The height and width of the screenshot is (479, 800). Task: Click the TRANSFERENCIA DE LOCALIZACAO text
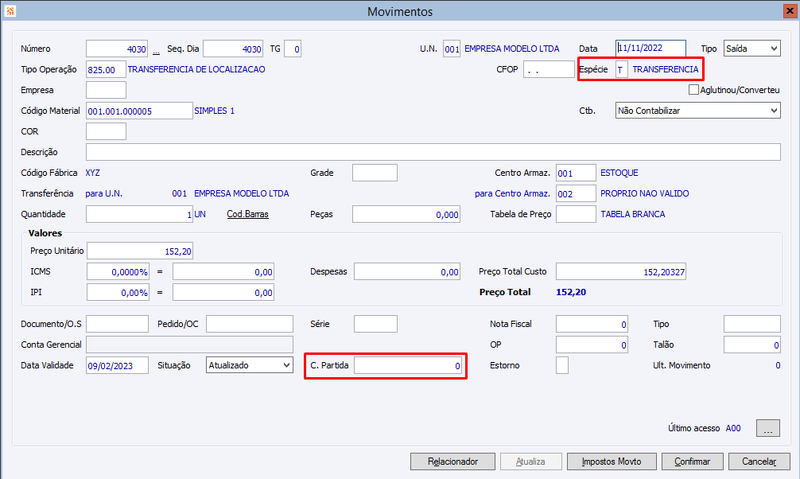click(x=196, y=69)
